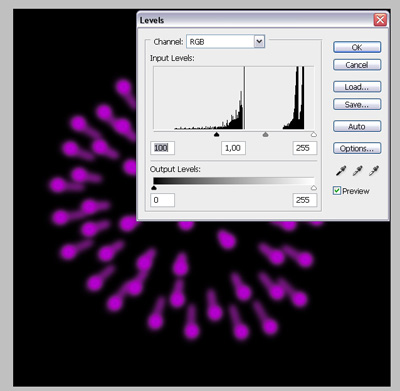This screenshot has height=391, width=400.
Task: Pick the gray point eyedropper
Action: pyautogui.click(x=357, y=171)
